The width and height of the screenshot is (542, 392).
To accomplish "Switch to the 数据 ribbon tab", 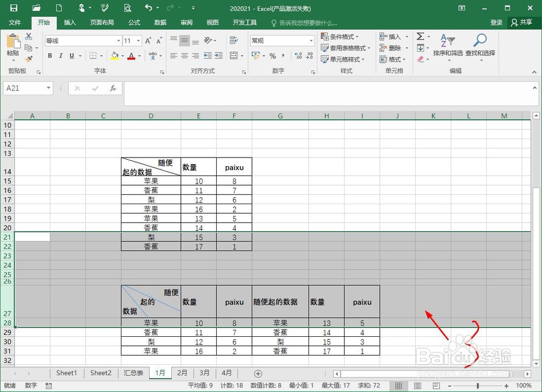I will coord(160,22).
